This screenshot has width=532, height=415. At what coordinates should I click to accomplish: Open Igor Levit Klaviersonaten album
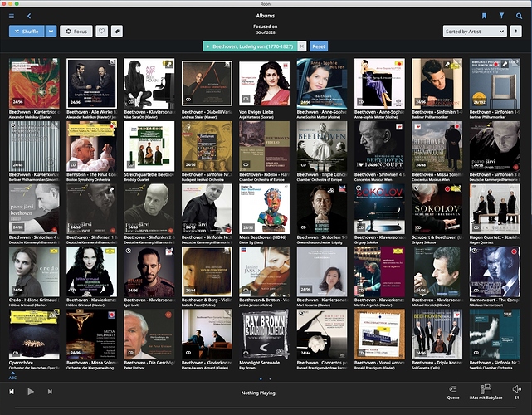coord(149,271)
